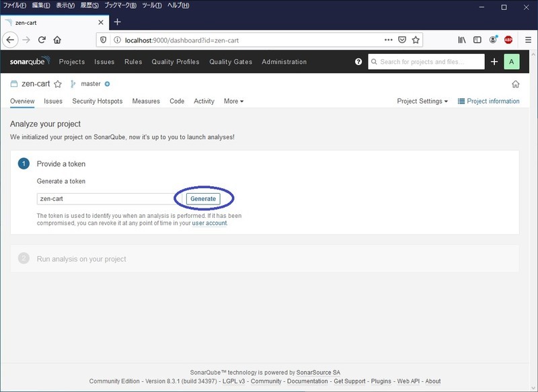538x392 pixels.
Task: Click the project home icon
Action: (515, 84)
